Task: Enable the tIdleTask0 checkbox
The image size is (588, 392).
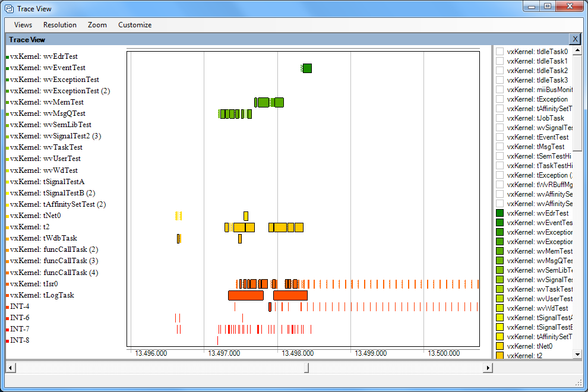Action: click(x=500, y=52)
